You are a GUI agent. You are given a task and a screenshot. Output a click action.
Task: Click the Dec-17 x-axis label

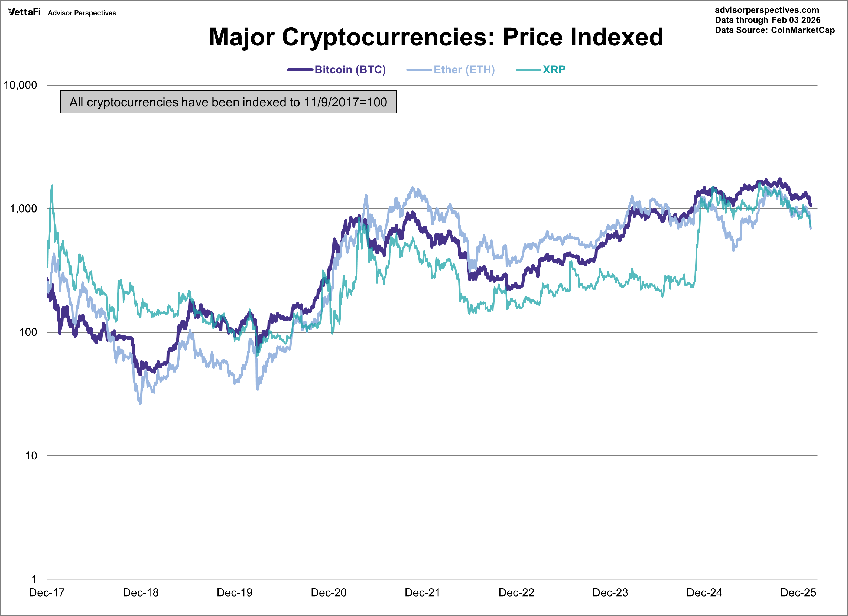(47, 593)
